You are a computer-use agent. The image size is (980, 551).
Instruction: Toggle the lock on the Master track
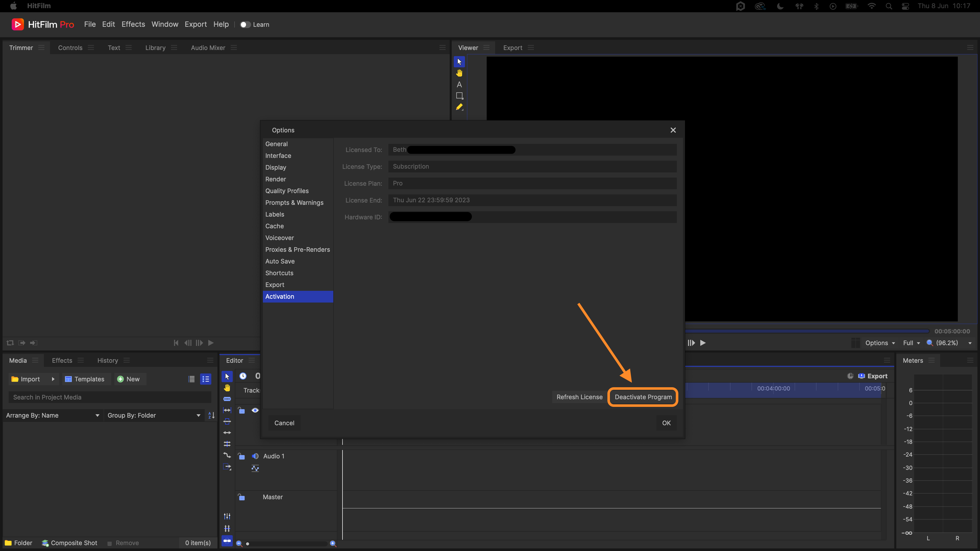241,497
